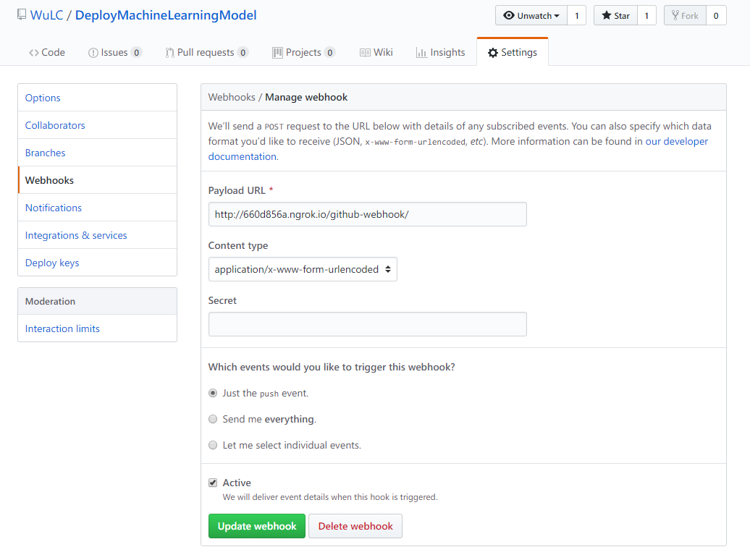
Task: Click the Pull requests branch icon
Action: (170, 53)
